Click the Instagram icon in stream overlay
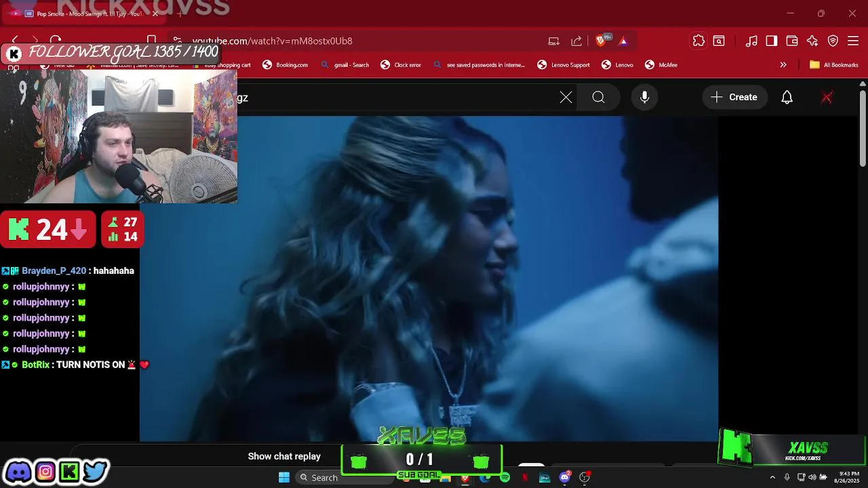 click(x=45, y=471)
